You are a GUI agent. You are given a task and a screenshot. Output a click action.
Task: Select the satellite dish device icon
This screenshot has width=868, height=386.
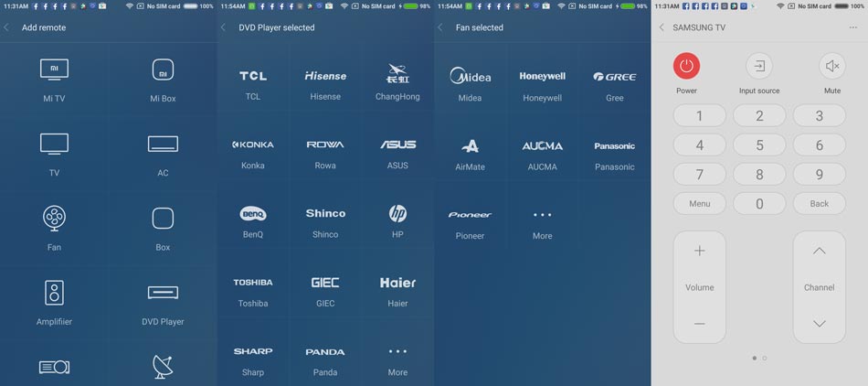click(163, 367)
